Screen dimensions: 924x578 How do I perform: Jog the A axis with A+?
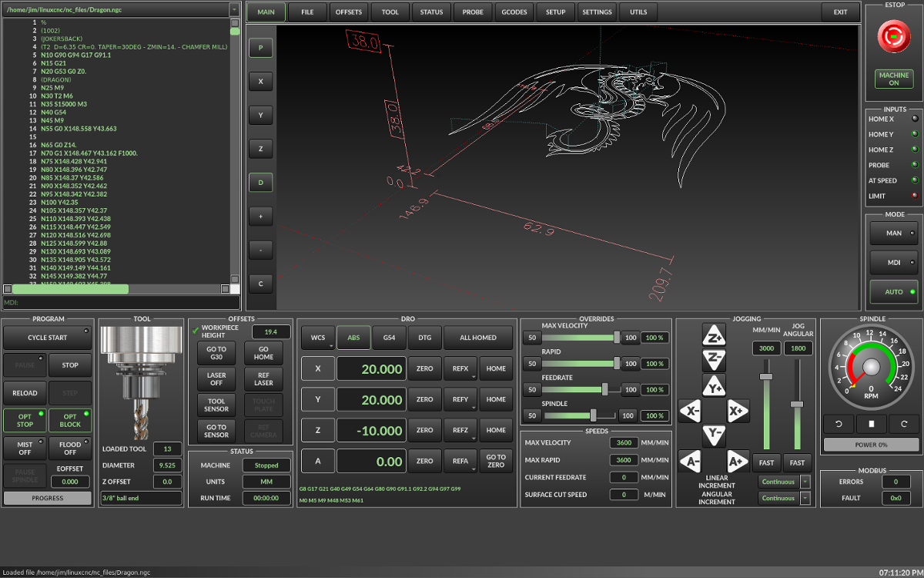coord(738,461)
